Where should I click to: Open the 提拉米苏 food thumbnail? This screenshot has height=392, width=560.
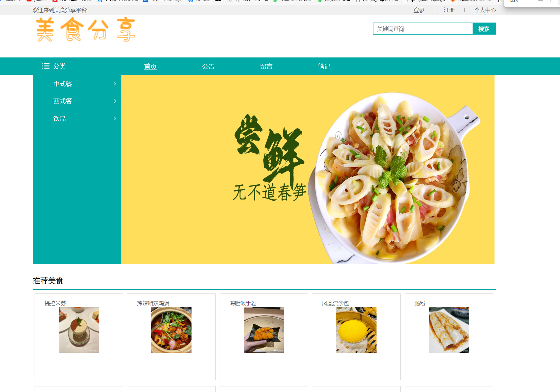click(79, 330)
